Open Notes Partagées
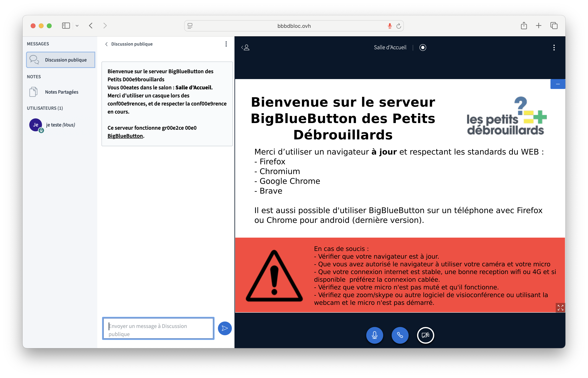This screenshot has width=588, height=378. [61, 92]
